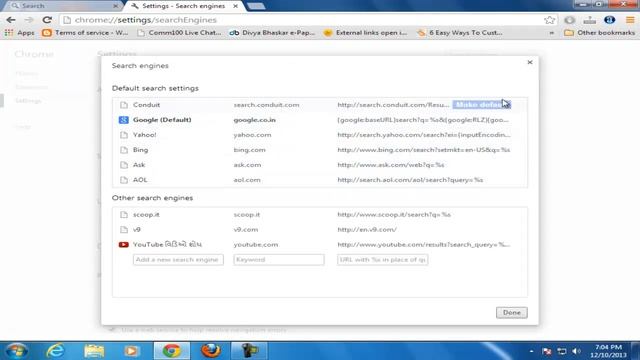
Task: Open the Chrome menu hamburger icon
Action: click(x=630, y=20)
